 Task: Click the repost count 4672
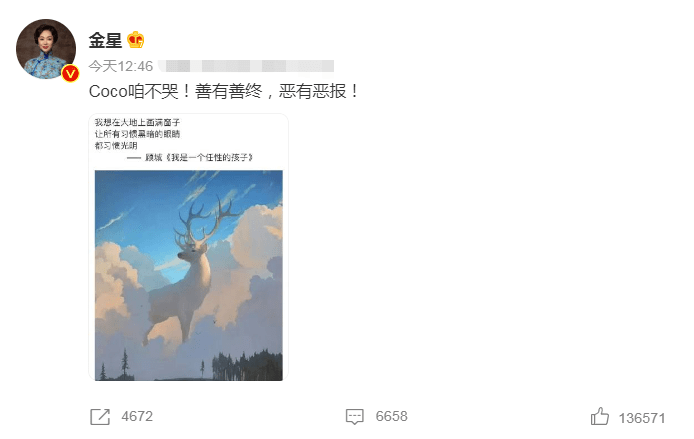pos(137,416)
